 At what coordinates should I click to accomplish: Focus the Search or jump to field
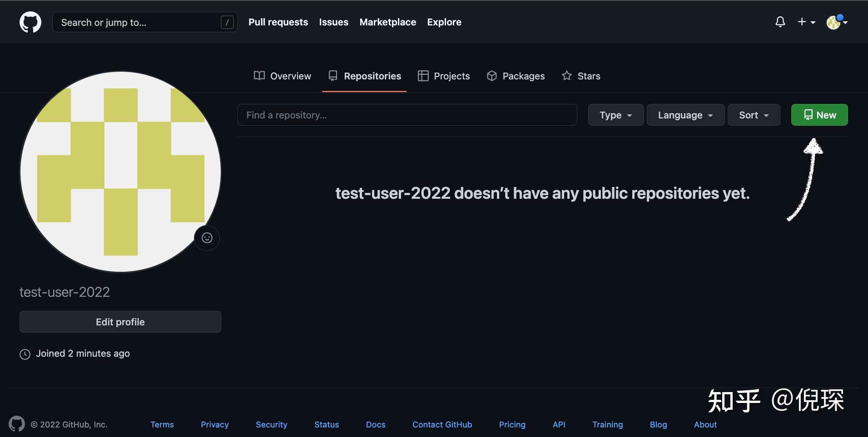(145, 22)
